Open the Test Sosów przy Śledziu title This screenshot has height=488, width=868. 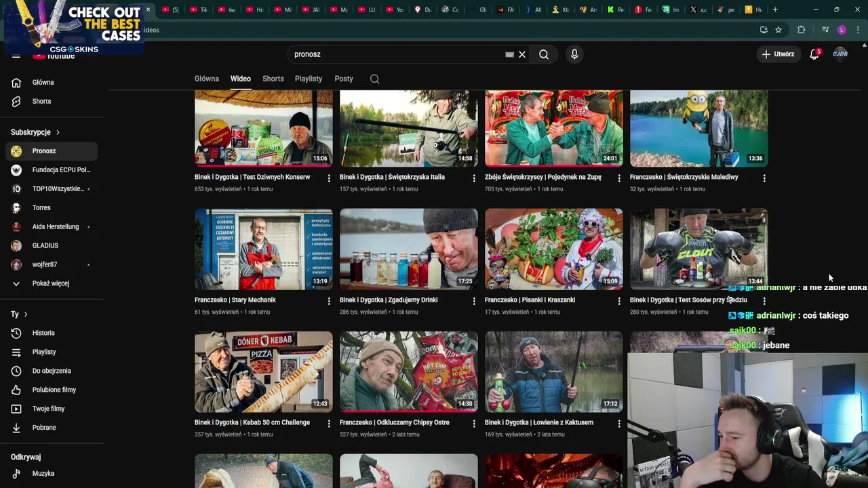688,300
